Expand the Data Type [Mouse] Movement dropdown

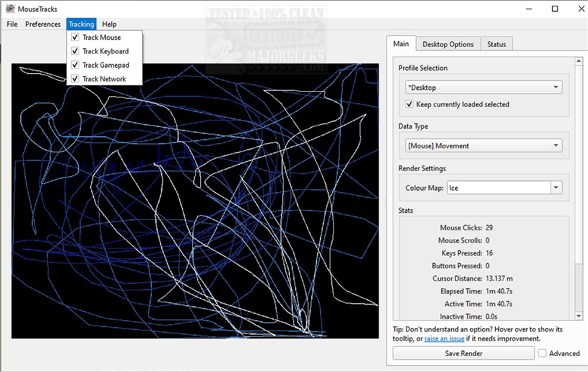tap(484, 146)
